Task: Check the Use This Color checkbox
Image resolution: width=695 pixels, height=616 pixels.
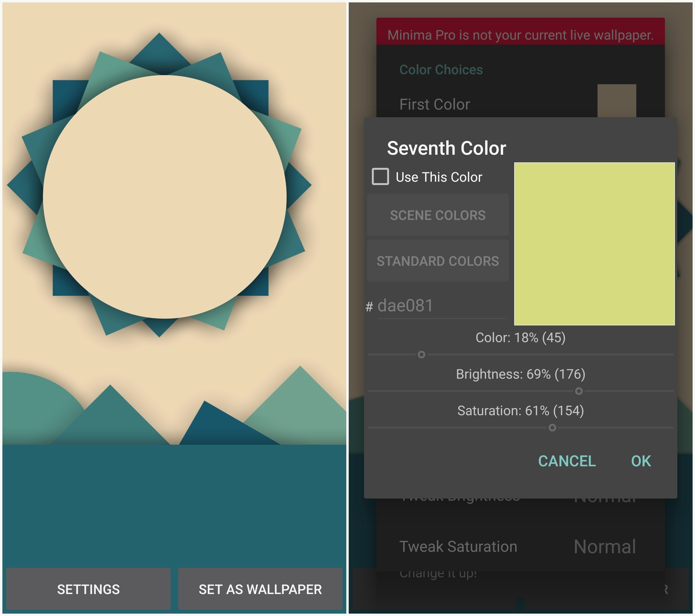Action: [380, 177]
